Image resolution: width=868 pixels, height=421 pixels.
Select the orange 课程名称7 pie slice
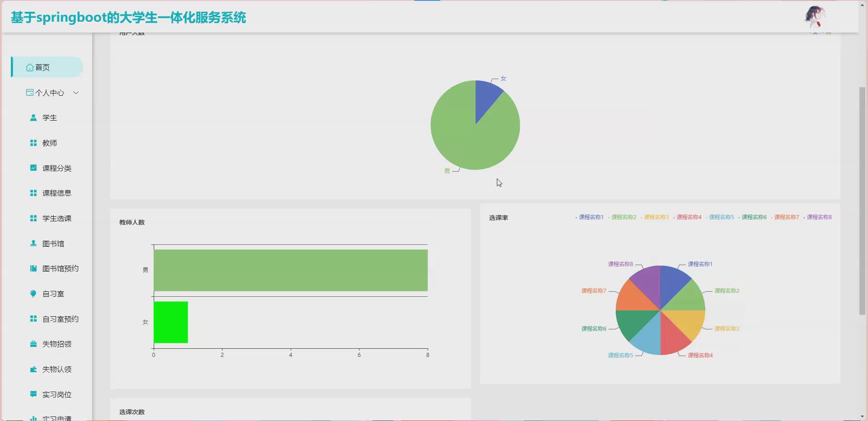coord(634,299)
